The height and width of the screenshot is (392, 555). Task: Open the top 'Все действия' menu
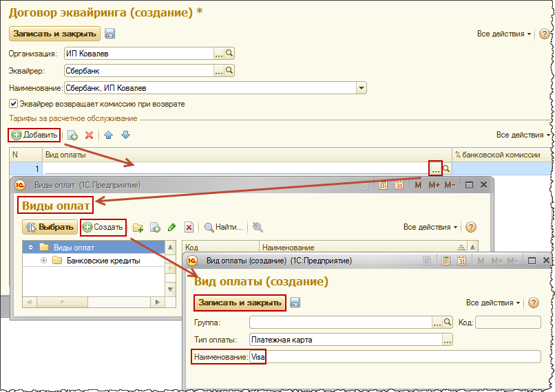coord(503,34)
